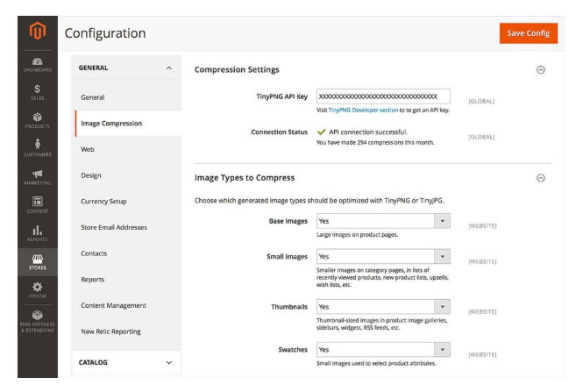
Task: Open the Thumbnails dropdown
Action: point(383,307)
